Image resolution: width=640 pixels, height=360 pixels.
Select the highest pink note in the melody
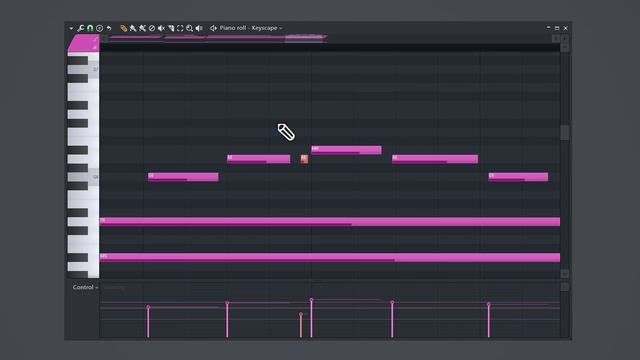point(347,150)
